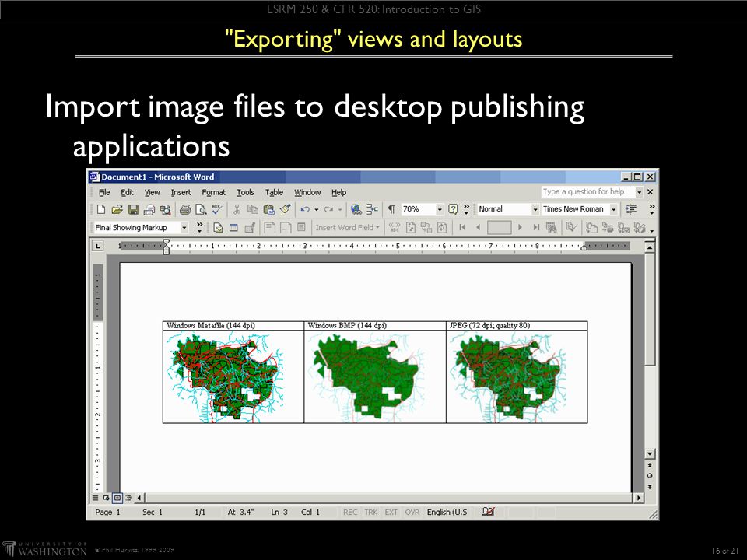Click the mail merge record number box
This screenshot has width=747, height=560.
click(x=500, y=228)
